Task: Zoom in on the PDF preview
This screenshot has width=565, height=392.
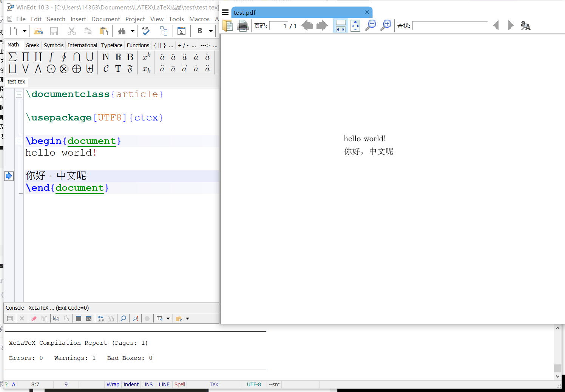Action: pos(386,26)
